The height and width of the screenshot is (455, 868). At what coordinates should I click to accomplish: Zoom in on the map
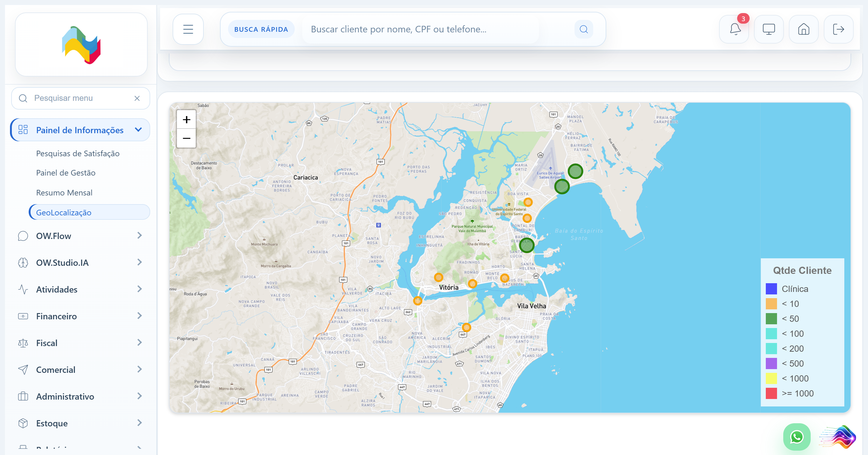coord(186,120)
